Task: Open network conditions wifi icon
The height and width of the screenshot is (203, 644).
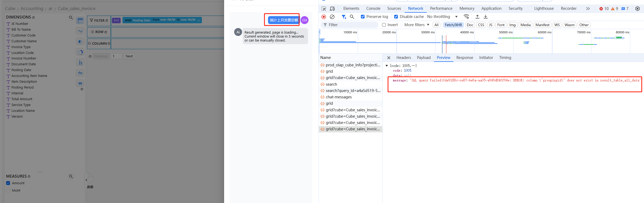Action: (466, 17)
